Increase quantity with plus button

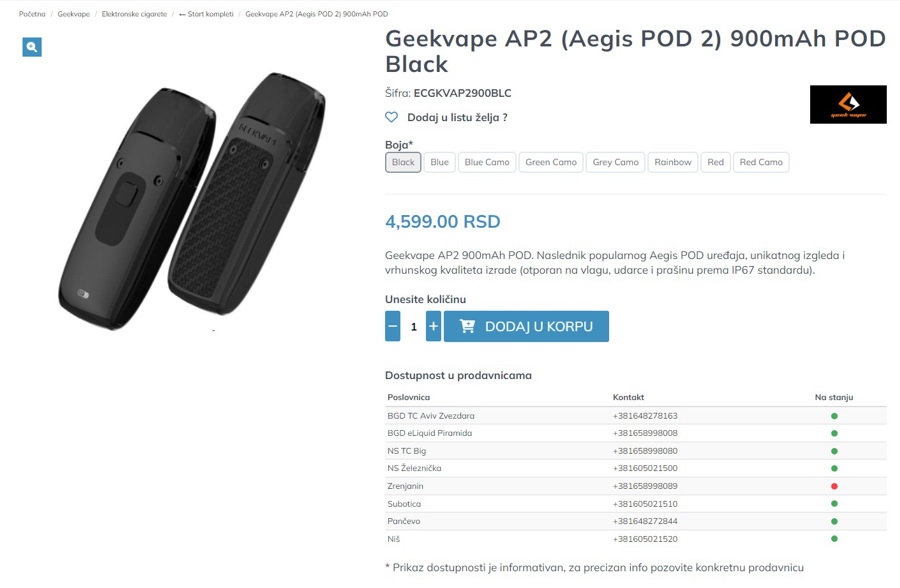(x=433, y=326)
